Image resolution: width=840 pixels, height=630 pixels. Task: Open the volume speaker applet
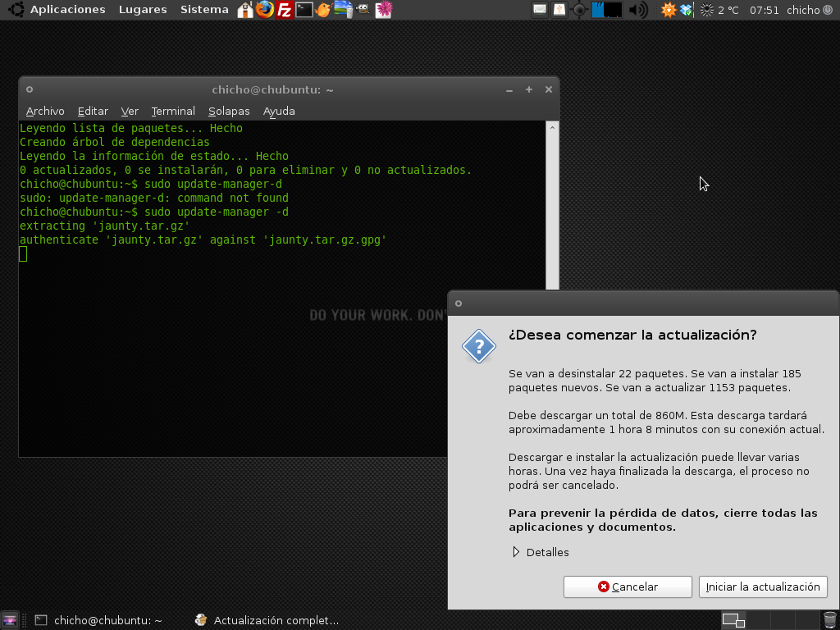coord(637,10)
